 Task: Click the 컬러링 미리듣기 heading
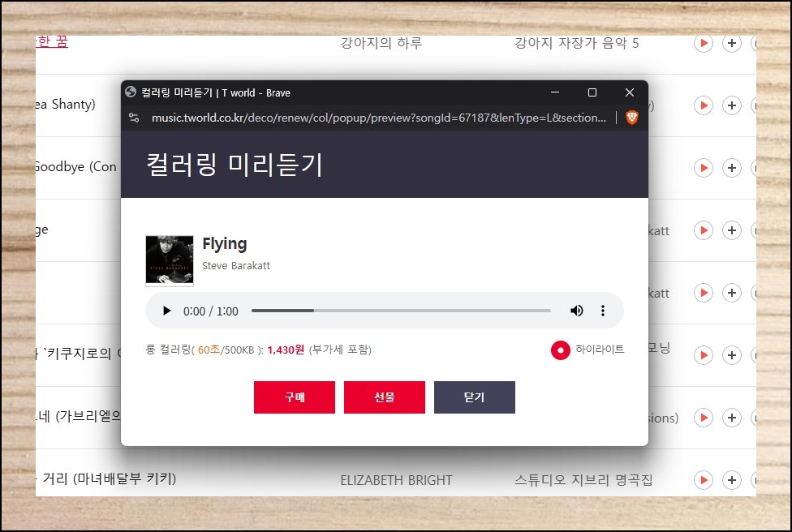234,165
